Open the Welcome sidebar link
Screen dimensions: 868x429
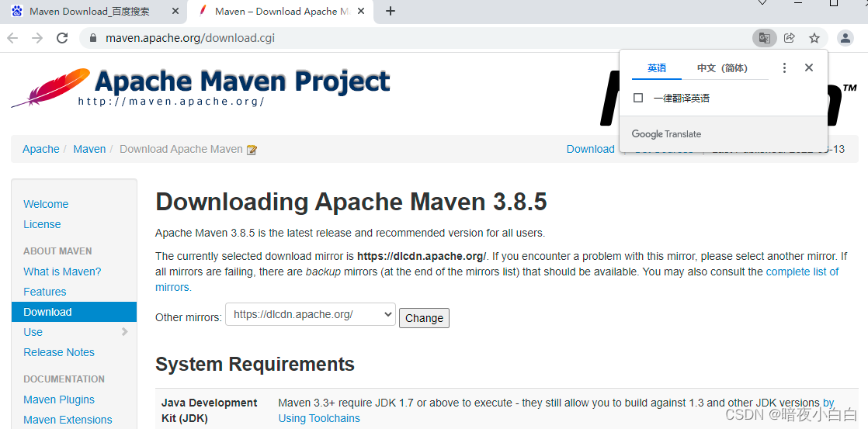(x=46, y=204)
